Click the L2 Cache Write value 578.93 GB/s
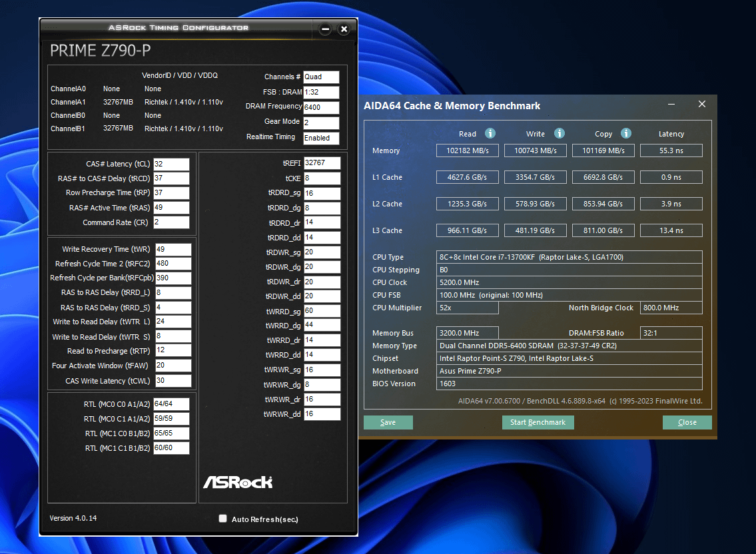 tap(536, 204)
